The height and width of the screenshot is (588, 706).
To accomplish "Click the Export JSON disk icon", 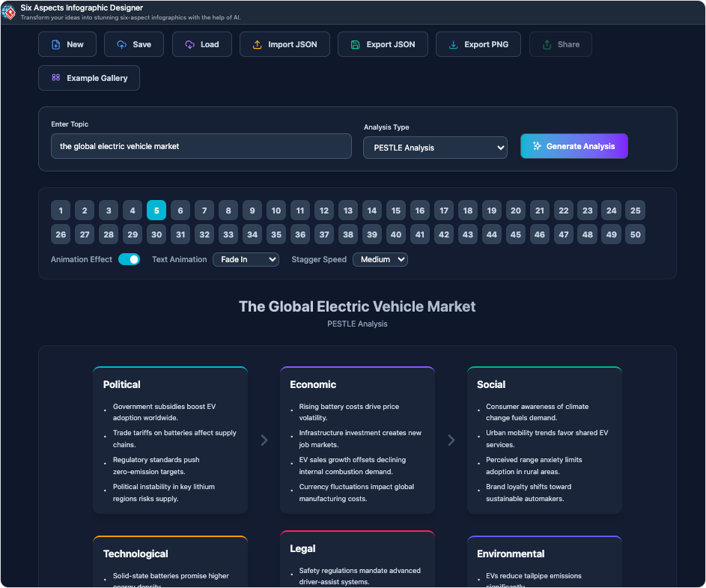I will (x=356, y=45).
